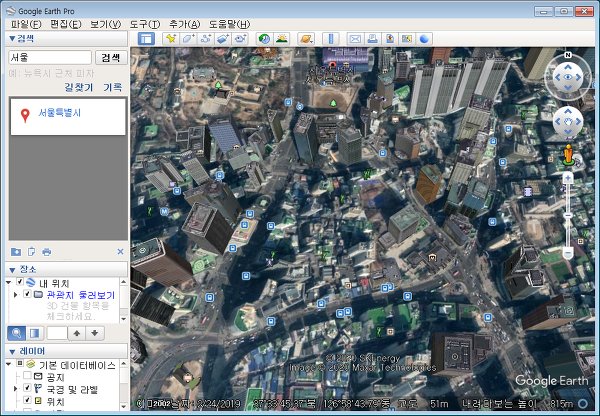
Task: Print search results icon in search panel
Action: click(x=47, y=252)
